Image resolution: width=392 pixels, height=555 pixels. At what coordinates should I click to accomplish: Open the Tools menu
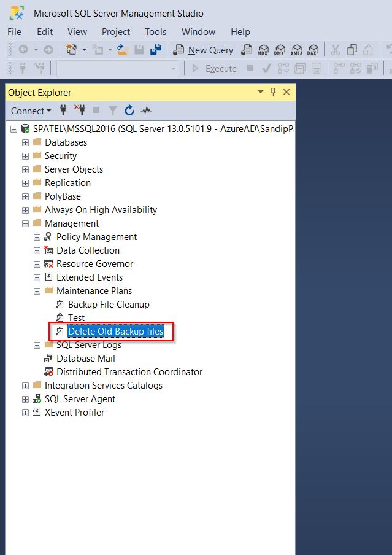(x=155, y=32)
